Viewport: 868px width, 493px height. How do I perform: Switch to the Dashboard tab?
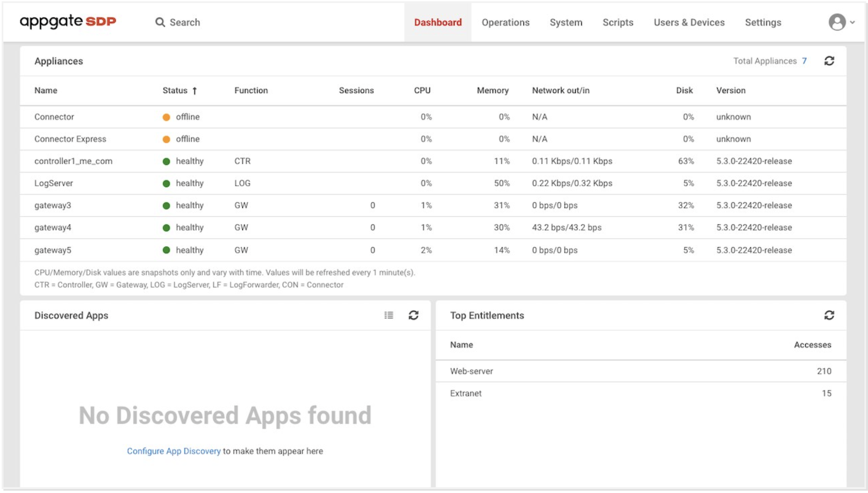tap(438, 23)
